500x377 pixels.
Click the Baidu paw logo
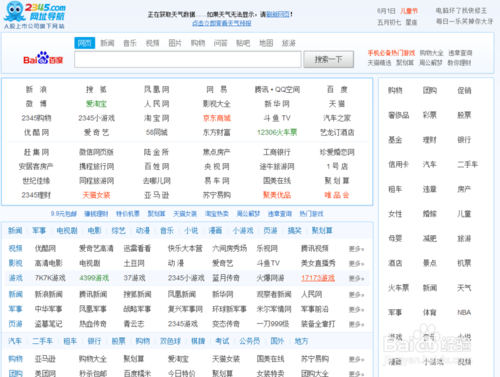click(x=43, y=58)
